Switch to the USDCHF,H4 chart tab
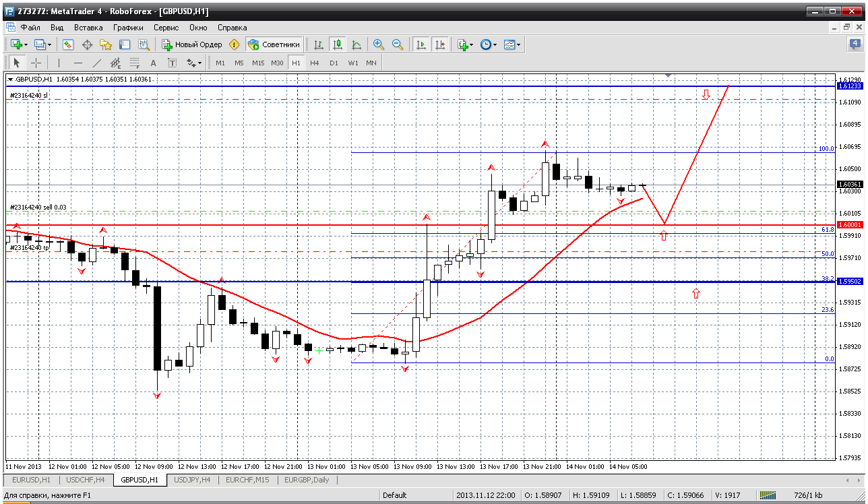868x504 pixels. (x=86, y=480)
